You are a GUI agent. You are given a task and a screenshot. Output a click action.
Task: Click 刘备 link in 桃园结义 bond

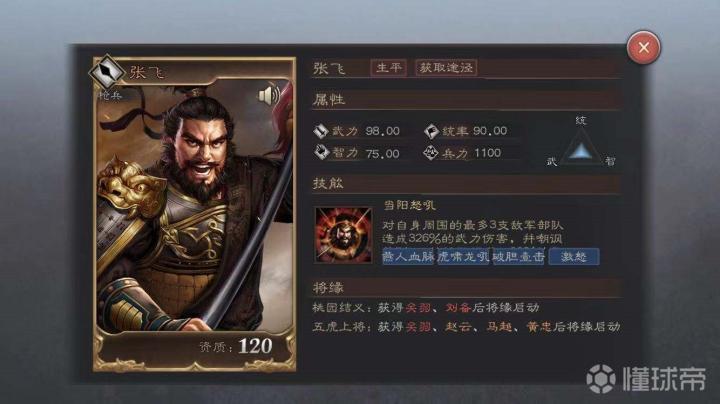pos(458,308)
